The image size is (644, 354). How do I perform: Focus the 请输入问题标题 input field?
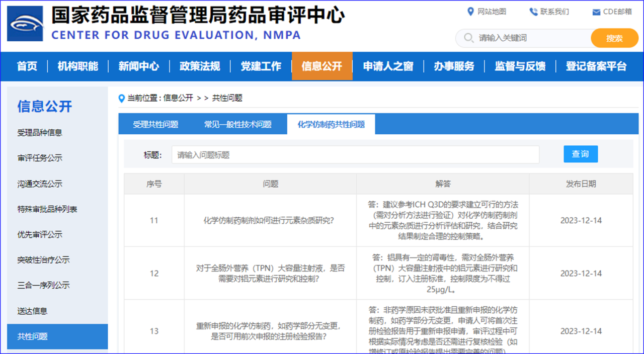tap(355, 155)
